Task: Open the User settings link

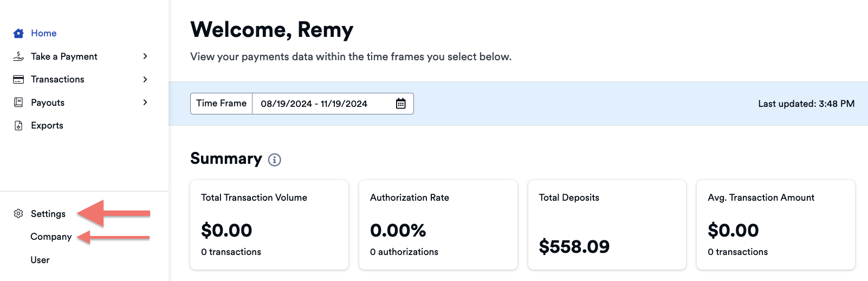Action: click(40, 260)
